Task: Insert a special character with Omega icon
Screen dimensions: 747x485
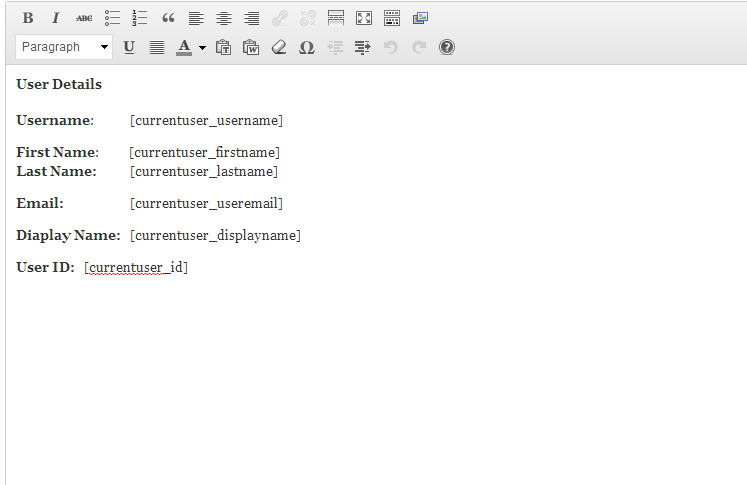Action: [307, 47]
